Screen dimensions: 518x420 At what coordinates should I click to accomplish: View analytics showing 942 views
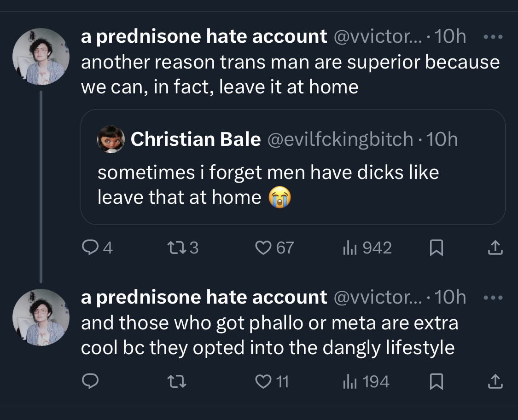tap(367, 247)
